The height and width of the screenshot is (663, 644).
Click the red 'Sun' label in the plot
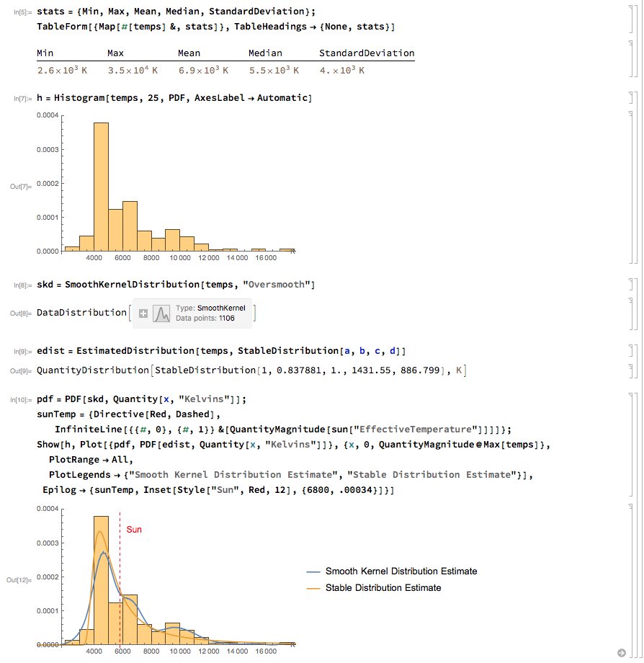134,530
